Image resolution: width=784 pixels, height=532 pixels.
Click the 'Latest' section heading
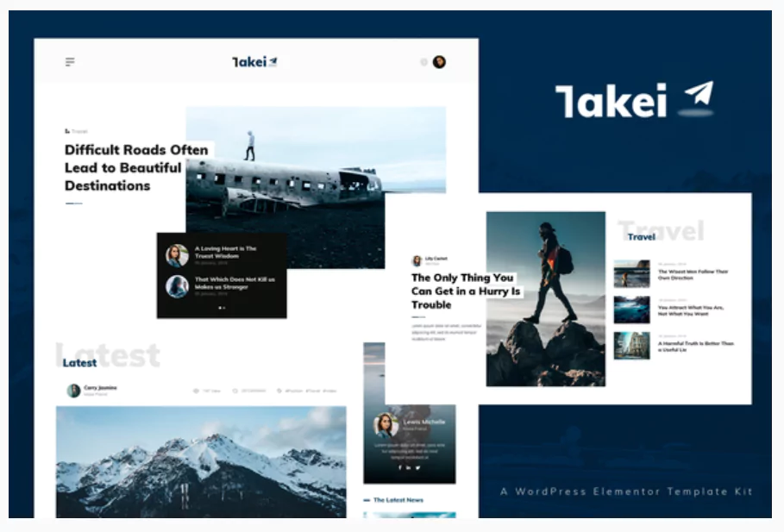[x=79, y=363]
